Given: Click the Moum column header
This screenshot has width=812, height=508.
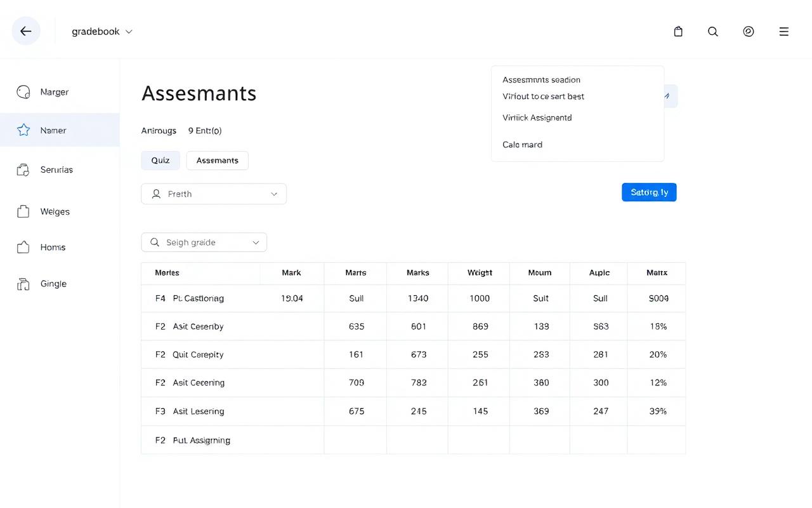Looking at the screenshot, I should click(540, 273).
